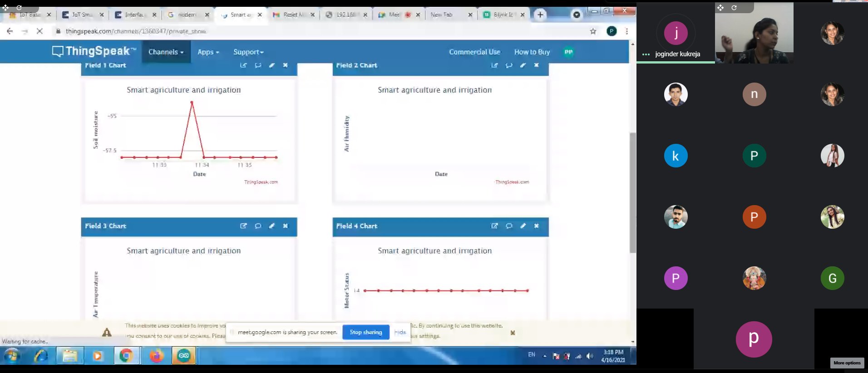Open comment icon on Field 4 Chart
This screenshot has height=373, width=868.
pos(509,226)
